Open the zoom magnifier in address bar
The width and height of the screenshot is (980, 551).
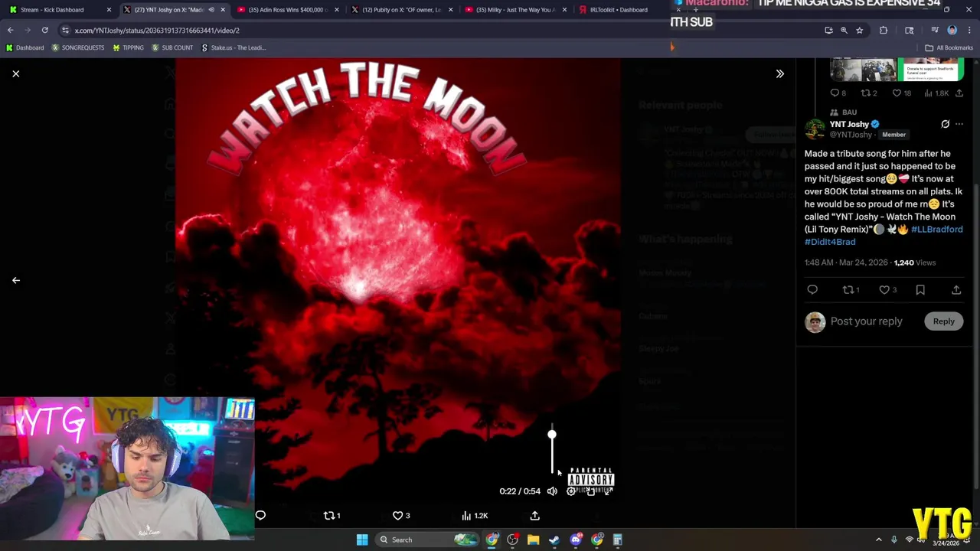point(844,30)
